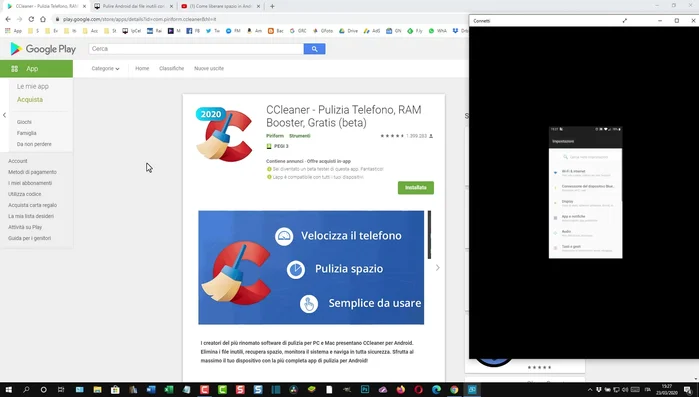The width and height of the screenshot is (699, 397).
Task: Reload the page in Chrome
Action: pyautogui.click(x=31, y=19)
